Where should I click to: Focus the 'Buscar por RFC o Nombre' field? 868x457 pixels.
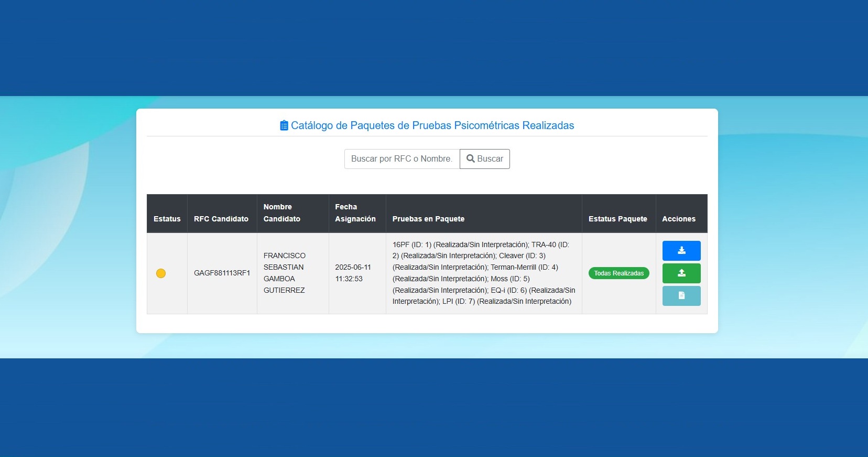pos(402,159)
